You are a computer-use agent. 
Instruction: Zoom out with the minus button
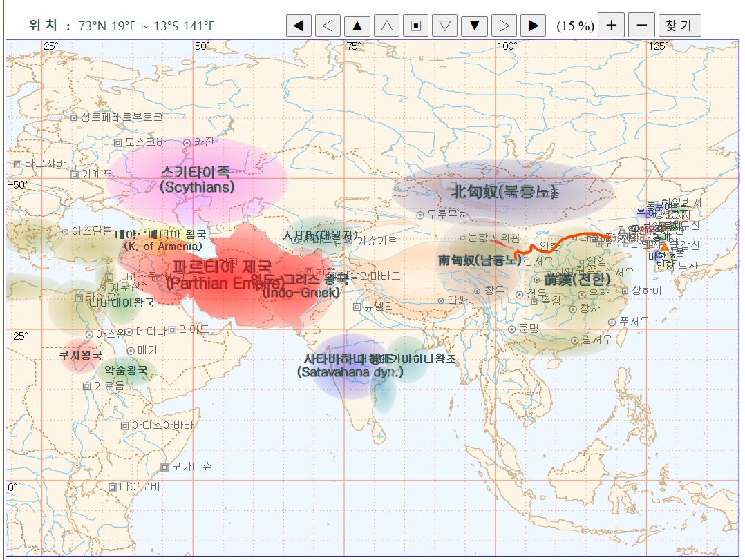[x=641, y=26]
